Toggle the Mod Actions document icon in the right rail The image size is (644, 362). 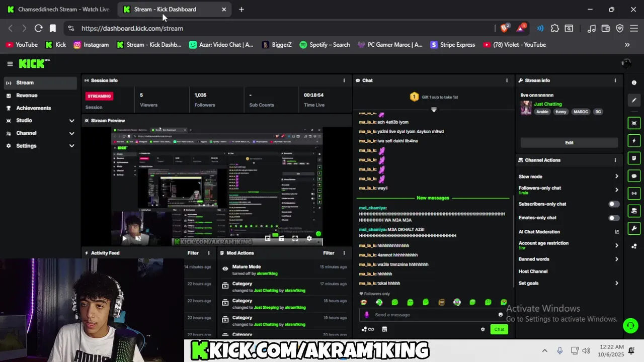coord(634,158)
